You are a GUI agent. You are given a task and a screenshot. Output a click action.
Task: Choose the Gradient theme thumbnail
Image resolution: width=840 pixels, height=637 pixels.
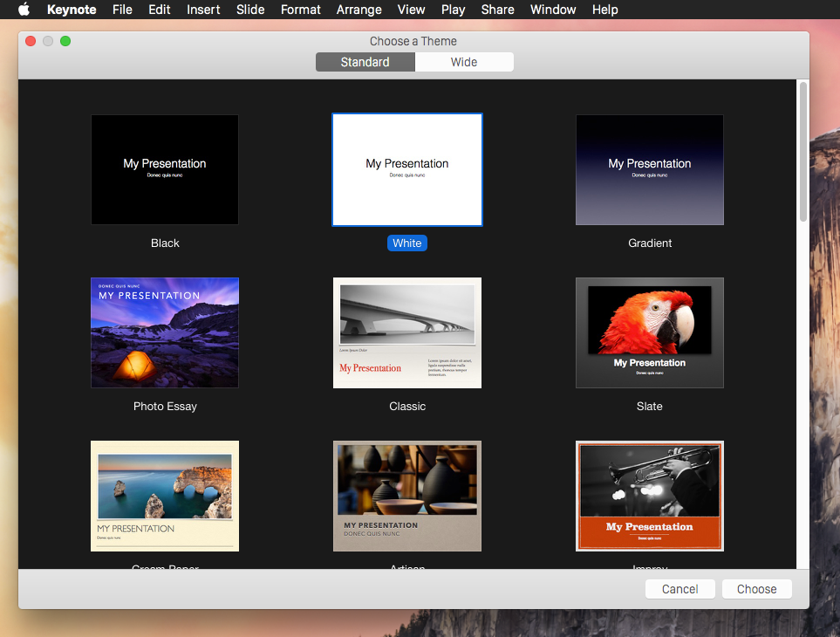click(649, 169)
